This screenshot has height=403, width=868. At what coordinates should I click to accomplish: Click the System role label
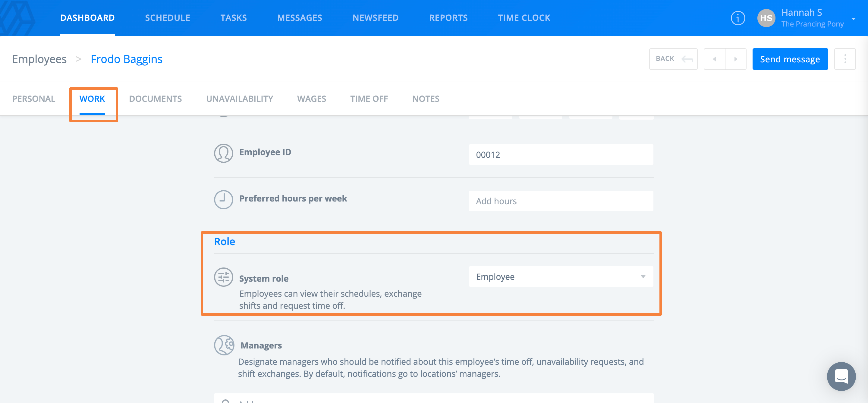coord(264,278)
